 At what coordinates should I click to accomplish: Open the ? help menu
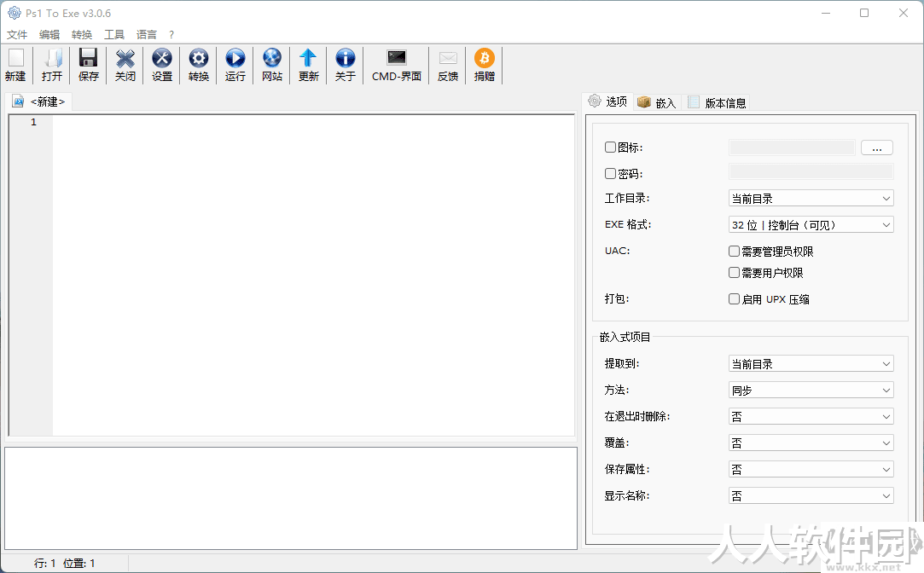pos(171,35)
